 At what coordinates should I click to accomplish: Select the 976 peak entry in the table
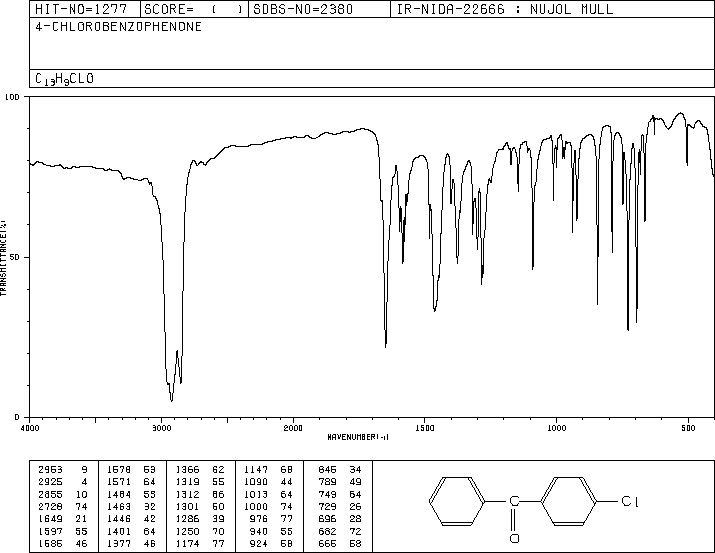[x=271, y=519]
